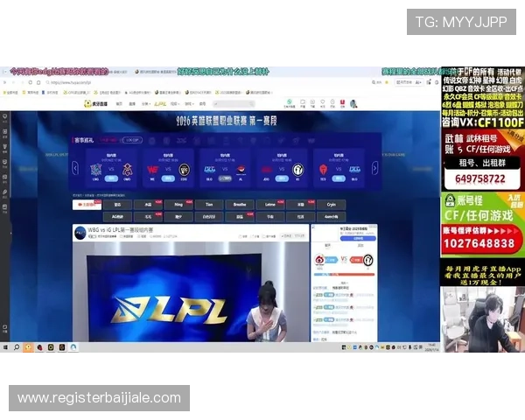
Task: Switch to the 4am stream tab
Action: point(332,217)
